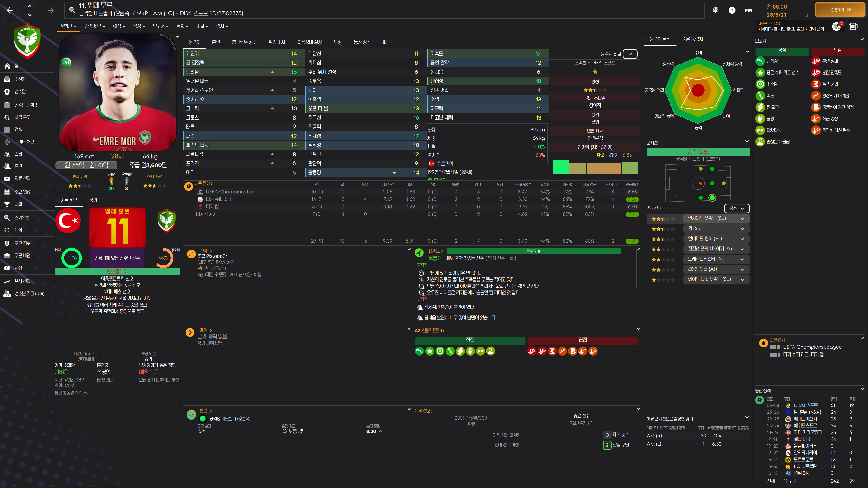Click the search magnifier icon
Screen dimensions: 868x488
tap(72, 10)
